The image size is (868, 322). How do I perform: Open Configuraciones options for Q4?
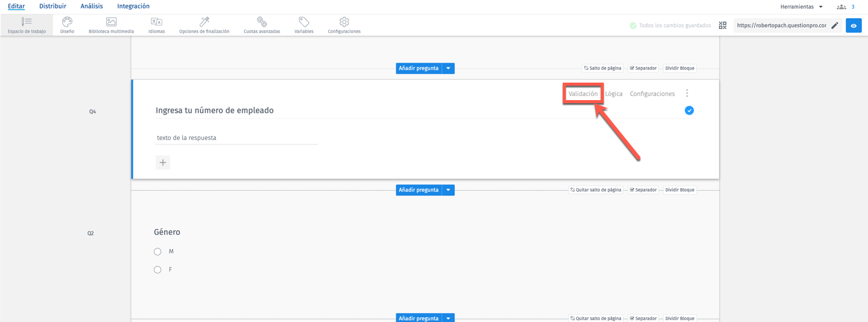click(652, 94)
